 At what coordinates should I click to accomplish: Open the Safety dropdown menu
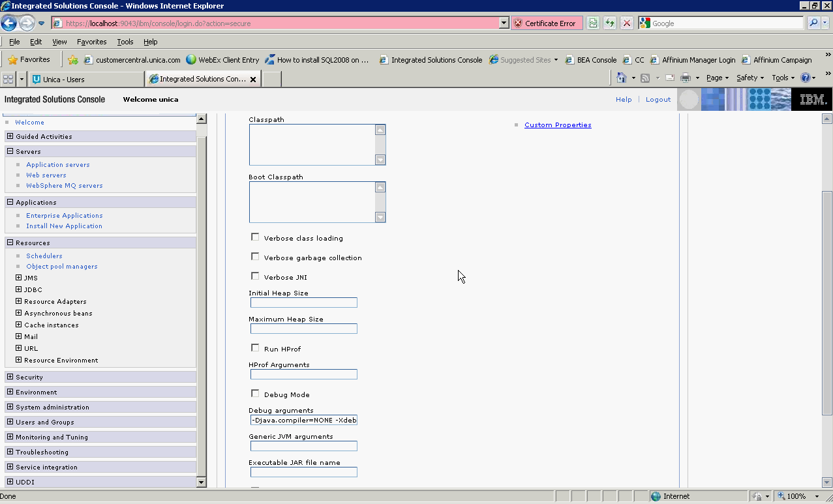coord(749,77)
